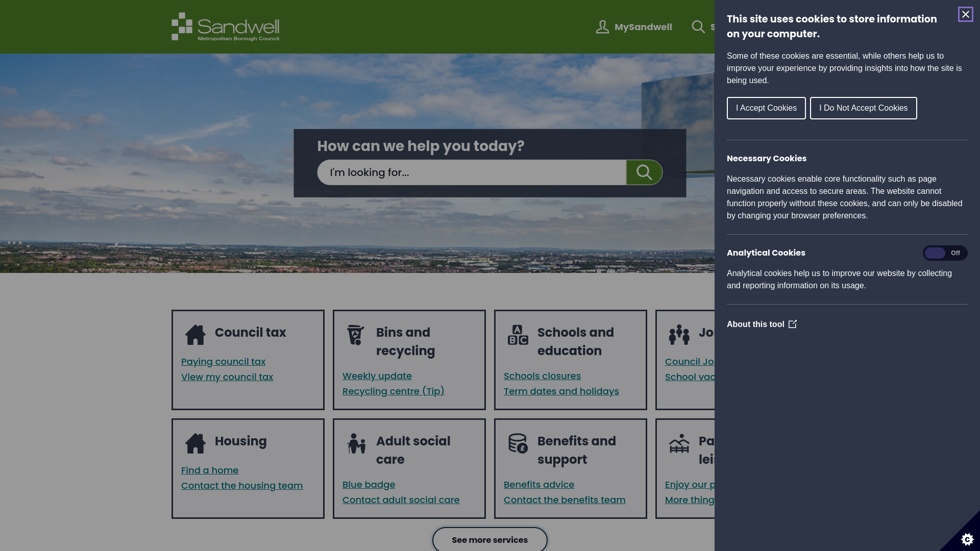Click the Adult social care icon
The image size is (980, 551).
tap(356, 443)
